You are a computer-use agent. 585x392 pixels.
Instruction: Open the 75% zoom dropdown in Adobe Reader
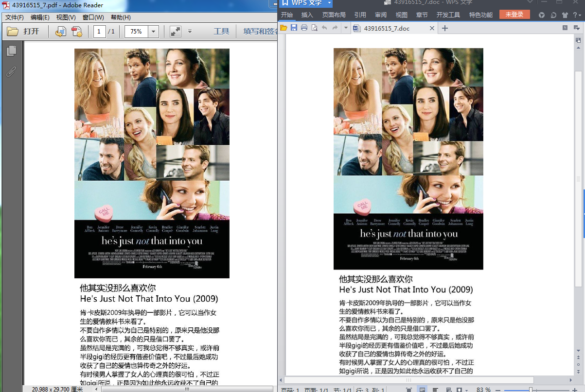pyautogui.click(x=153, y=32)
